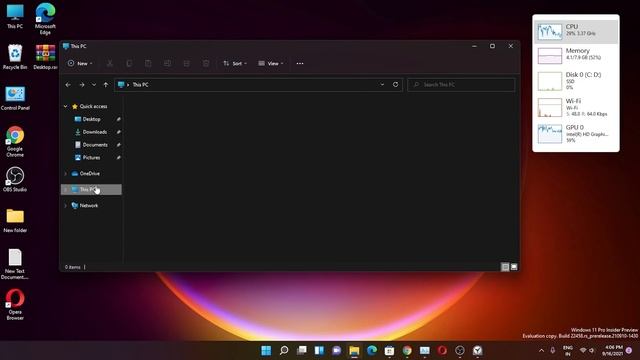Viewport: 640px width, 360px height.
Task: Select the Recycle Bin desktop icon
Action: [15, 57]
